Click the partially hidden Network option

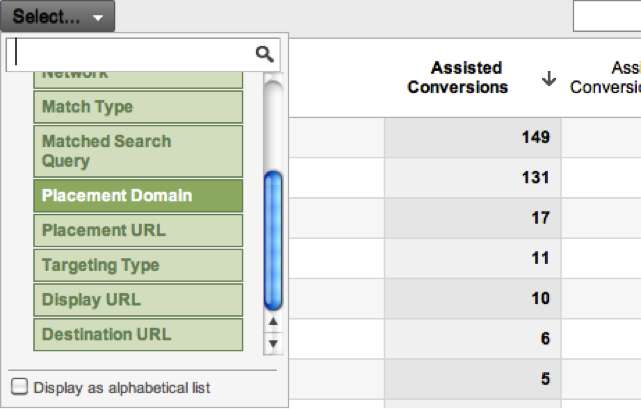coord(138,80)
